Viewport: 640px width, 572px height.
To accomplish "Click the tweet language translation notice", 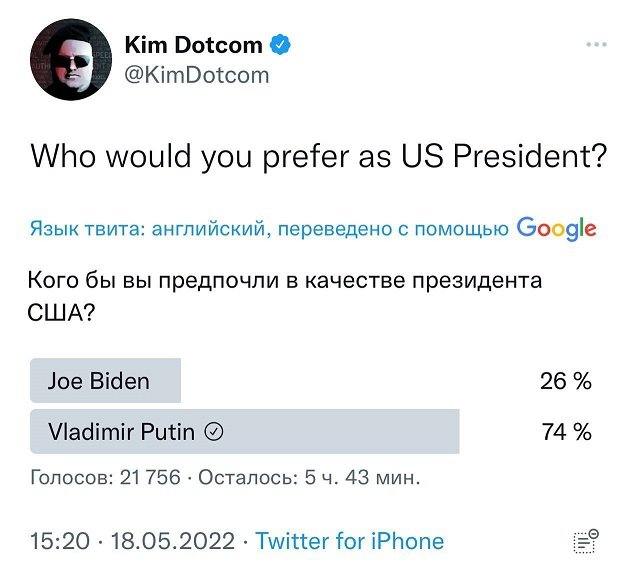I will pos(270,230).
